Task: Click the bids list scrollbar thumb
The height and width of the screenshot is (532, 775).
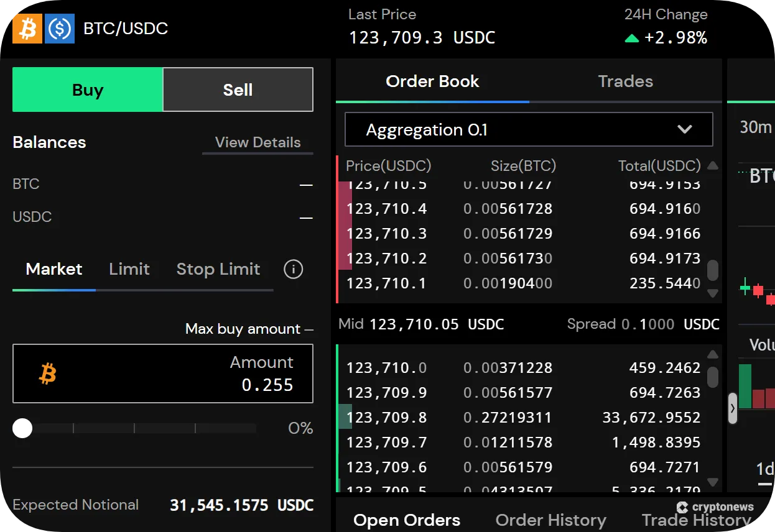Action: (x=713, y=377)
